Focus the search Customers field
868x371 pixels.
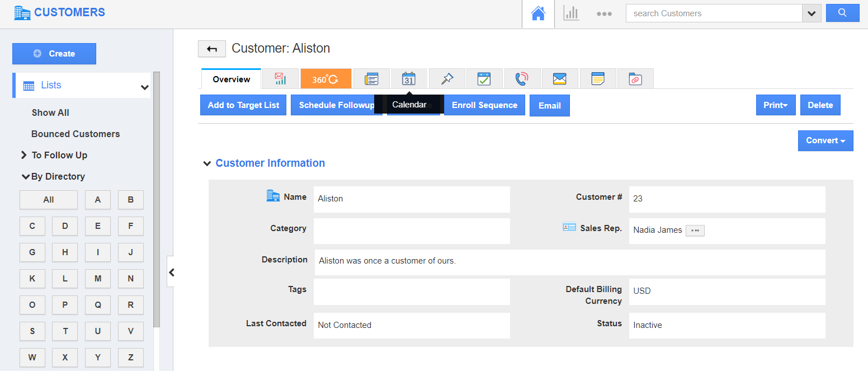pos(714,13)
